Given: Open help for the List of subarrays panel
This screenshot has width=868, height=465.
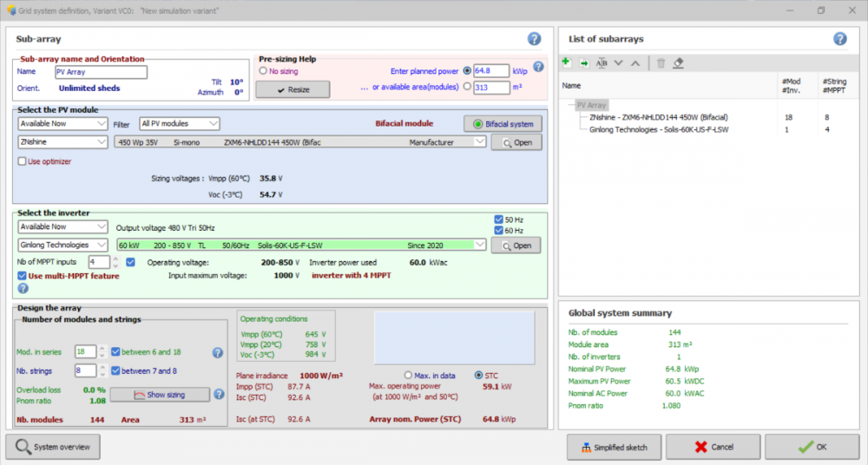Looking at the screenshot, I should 839,39.
